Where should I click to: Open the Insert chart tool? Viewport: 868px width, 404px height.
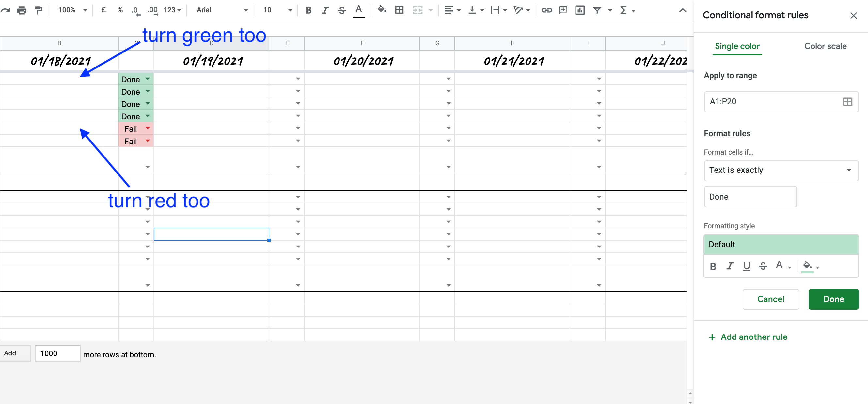580,10
